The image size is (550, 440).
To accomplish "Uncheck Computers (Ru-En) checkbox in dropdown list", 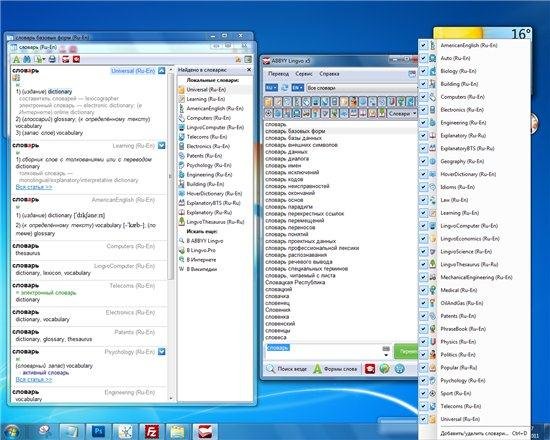I will [423, 97].
